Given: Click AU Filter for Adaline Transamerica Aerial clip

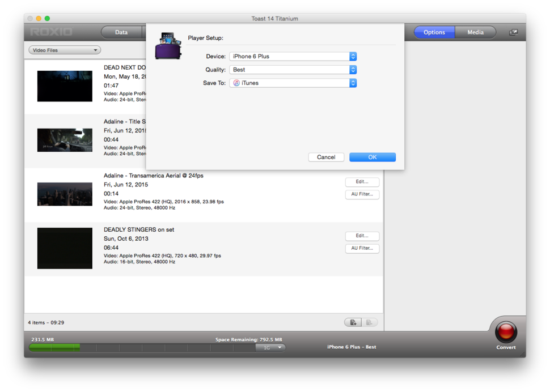Looking at the screenshot, I should pyautogui.click(x=362, y=194).
